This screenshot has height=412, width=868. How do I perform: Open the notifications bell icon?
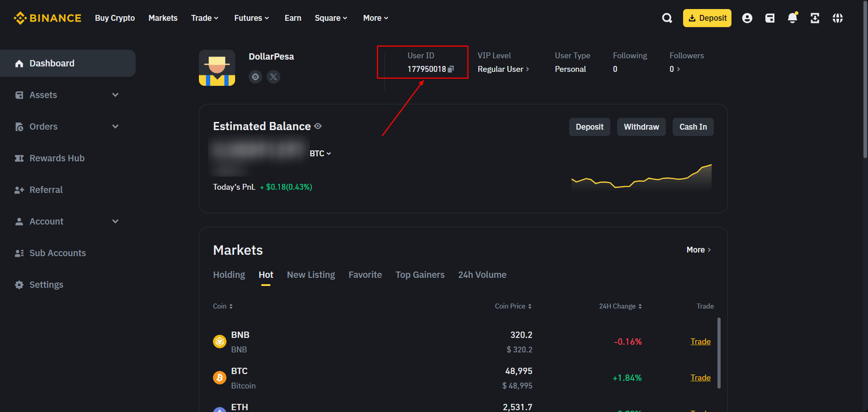tap(792, 18)
